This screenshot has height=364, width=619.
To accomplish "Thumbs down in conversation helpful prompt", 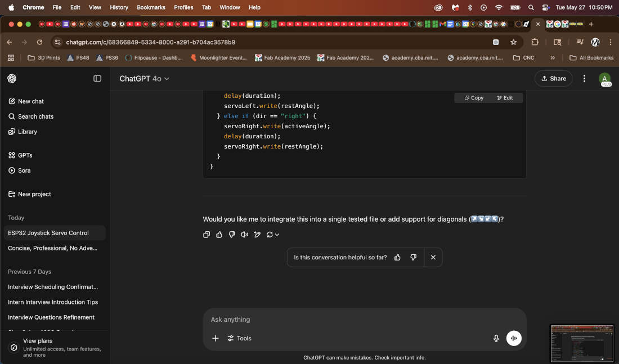I will point(414,258).
